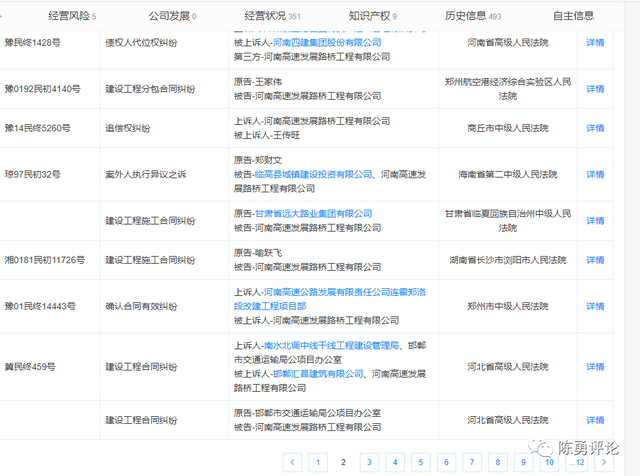Select case number 豫14民终5260号

(38, 128)
